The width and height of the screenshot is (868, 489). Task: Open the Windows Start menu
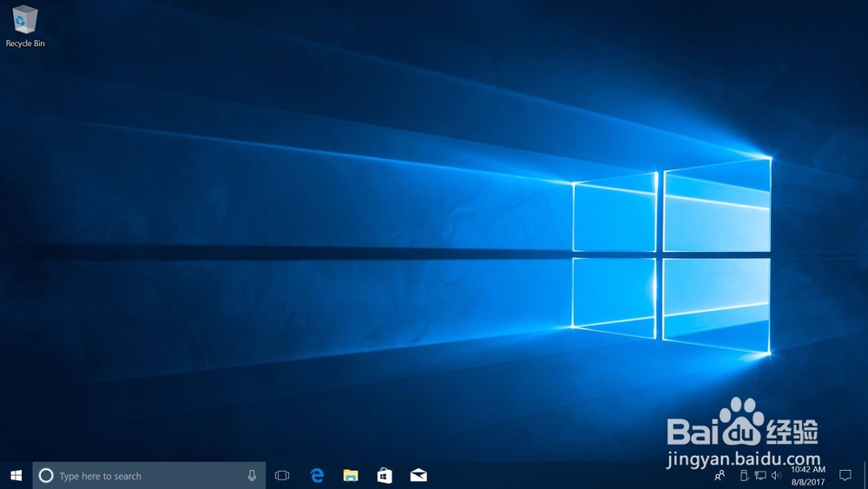point(16,476)
